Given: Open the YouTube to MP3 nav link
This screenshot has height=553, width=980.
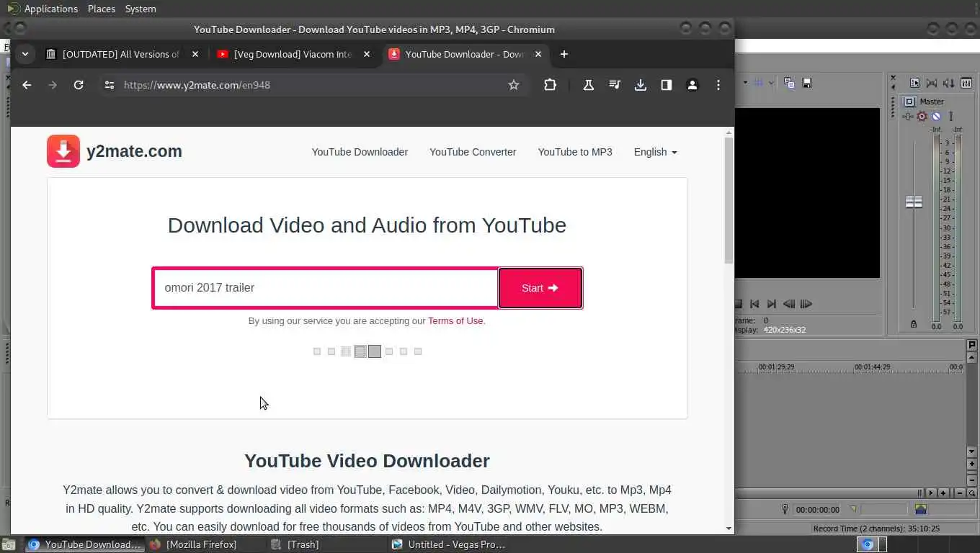Looking at the screenshot, I should click(x=575, y=152).
